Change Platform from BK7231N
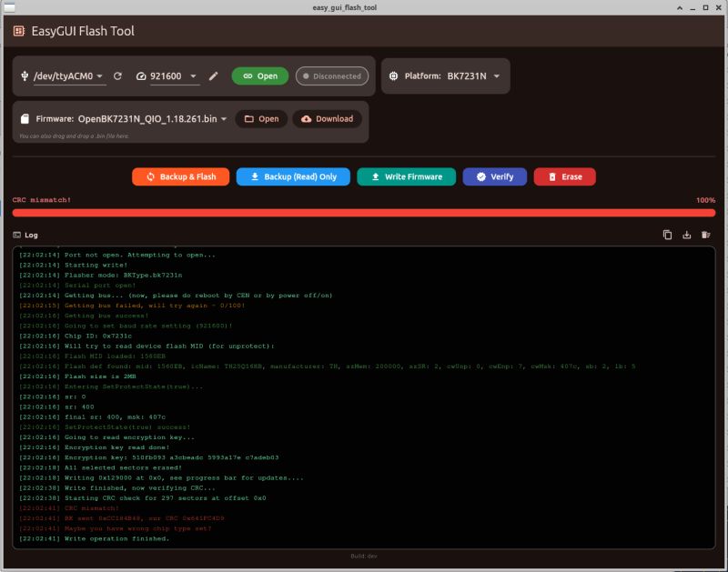Screen dimensions: 728x572 click(471, 76)
